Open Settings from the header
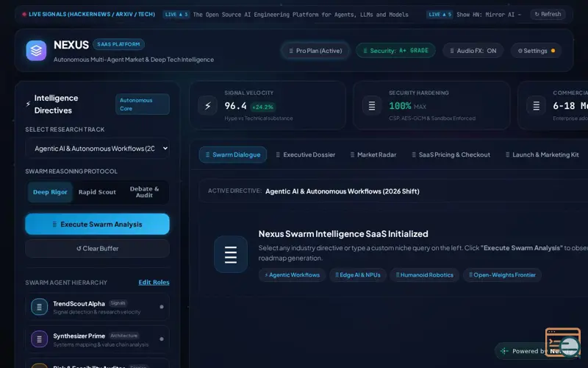Viewport: 588px width, 368px height. 537,51
